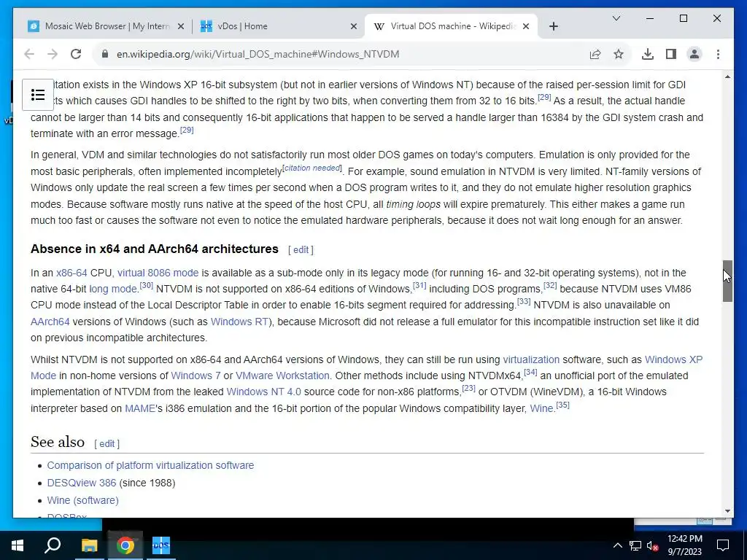Open the Chrome three-dot menu

(x=718, y=54)
